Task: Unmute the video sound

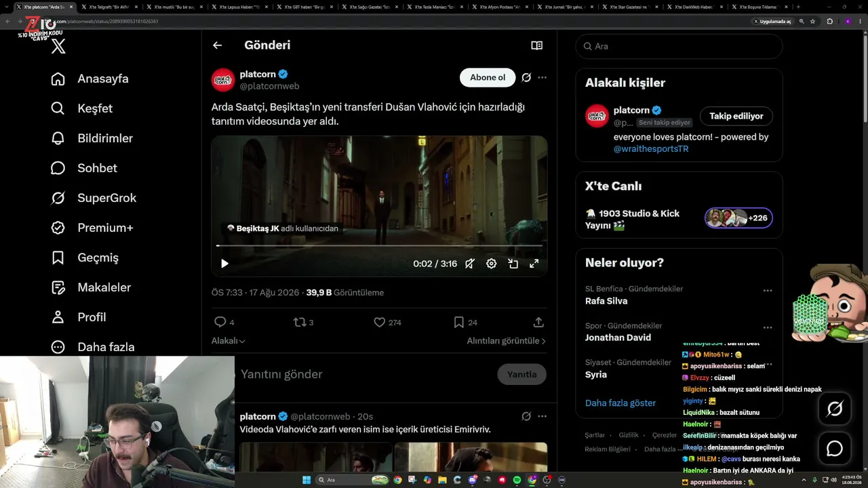Action: coord(469,264)
